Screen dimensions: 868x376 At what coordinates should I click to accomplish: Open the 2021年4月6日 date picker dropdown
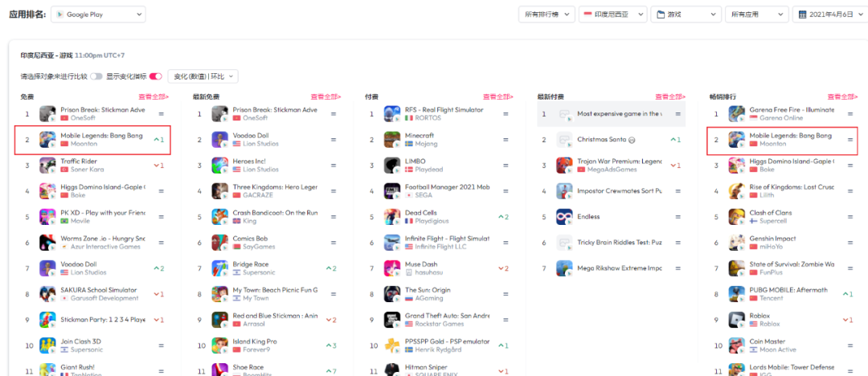828,14
